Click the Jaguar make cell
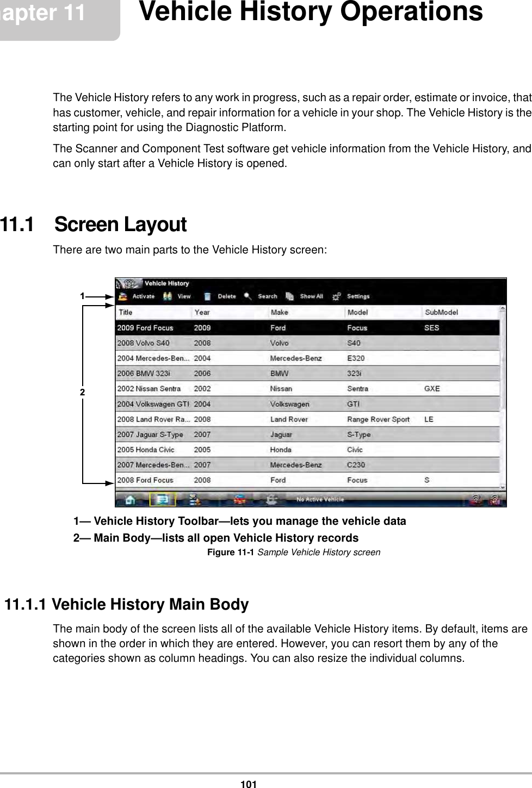Screen dimensions: 532x788 pos(281,435)
